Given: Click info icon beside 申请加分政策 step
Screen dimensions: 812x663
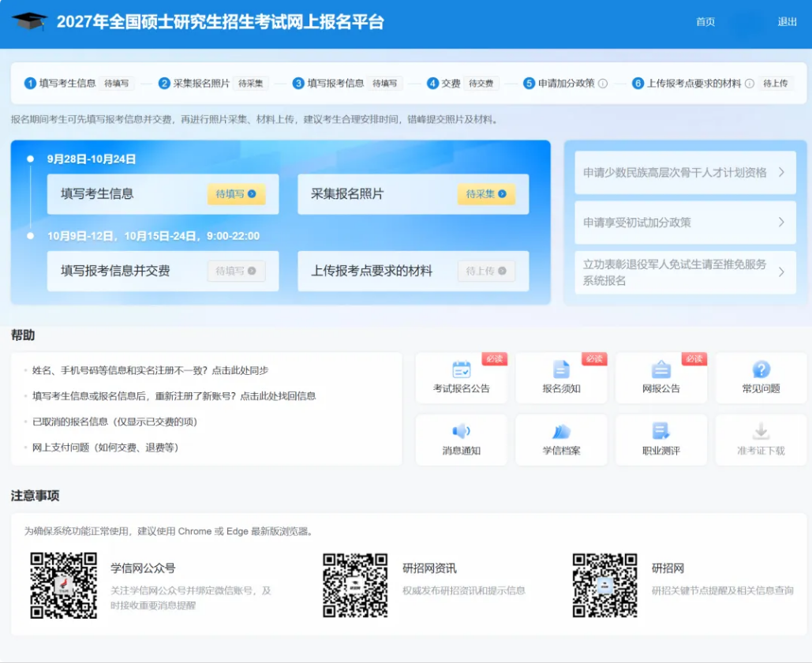Looking at the screenshot, I should 603,84.
